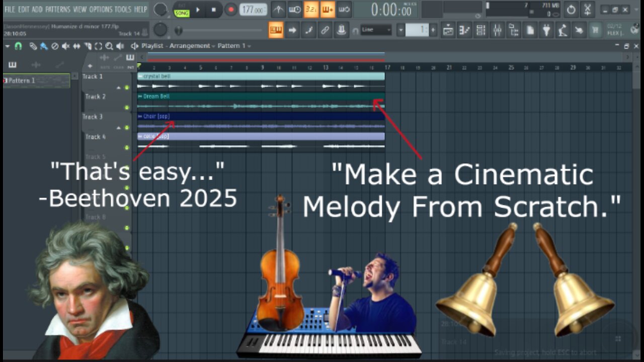
Task: Select Pattern 1 in the picker
Action: tap(37, 80)
